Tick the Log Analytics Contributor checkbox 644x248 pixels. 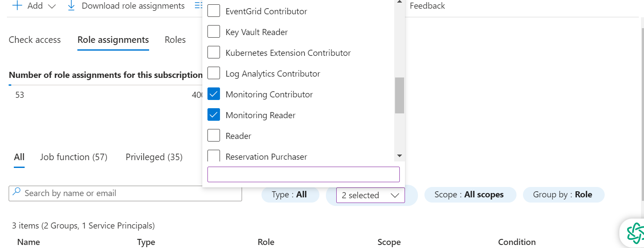tap(214, 74)
